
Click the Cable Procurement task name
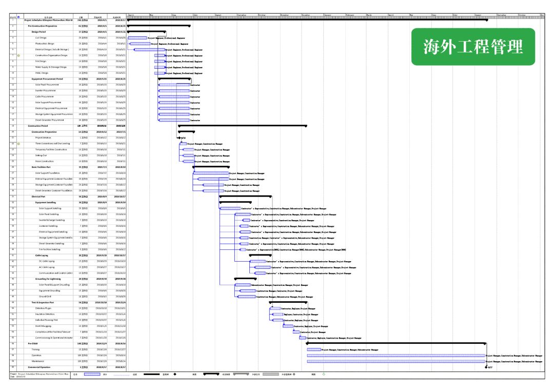click(x=45, y=96)
